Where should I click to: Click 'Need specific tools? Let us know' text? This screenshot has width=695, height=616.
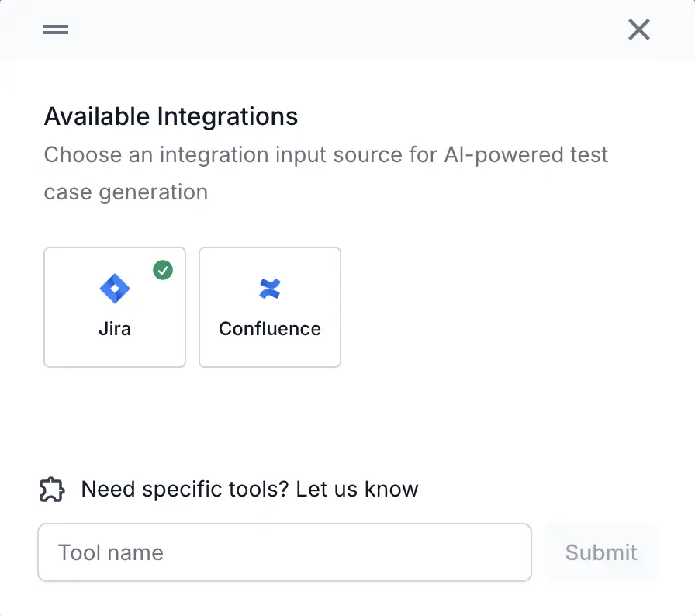(x=250, y=490)
